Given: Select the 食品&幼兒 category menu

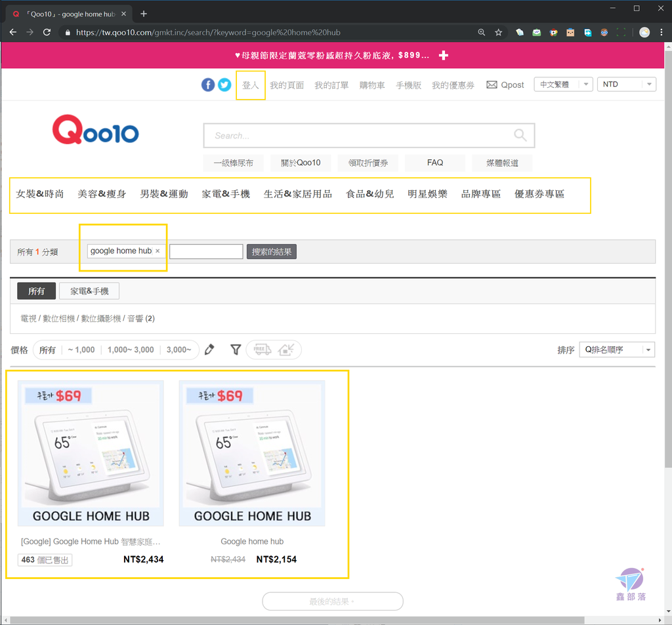Looking at the screenshot, I should [x=370, y=194].
